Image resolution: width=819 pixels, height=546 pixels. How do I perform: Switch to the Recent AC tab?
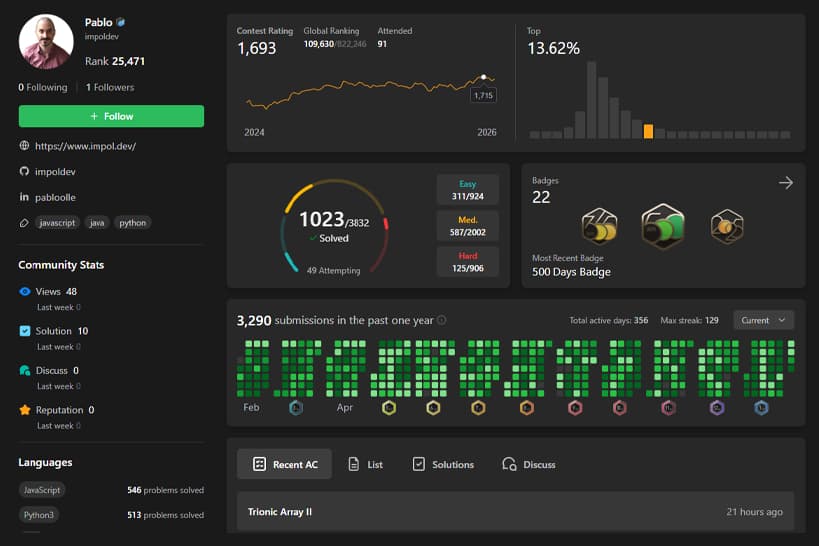coord(285,464)
